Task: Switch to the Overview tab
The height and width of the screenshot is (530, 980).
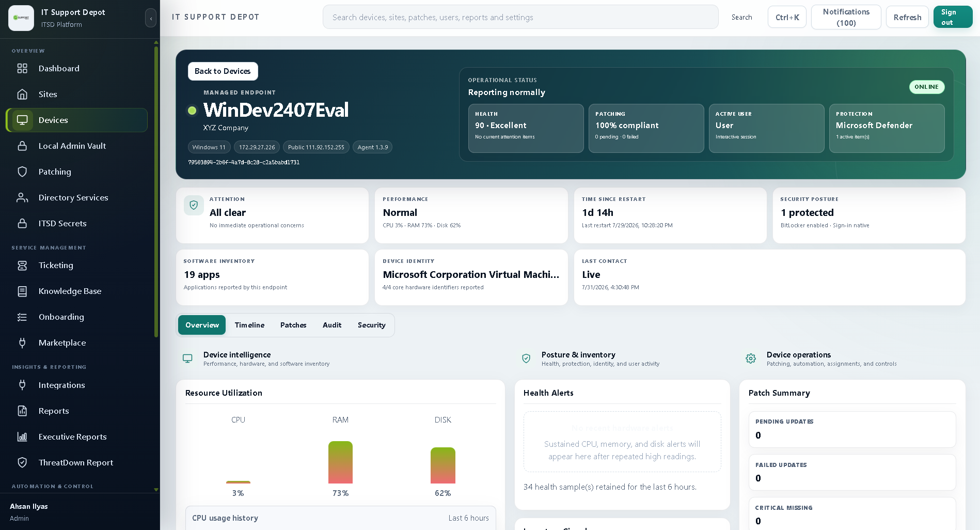Action: coord(202,325)
